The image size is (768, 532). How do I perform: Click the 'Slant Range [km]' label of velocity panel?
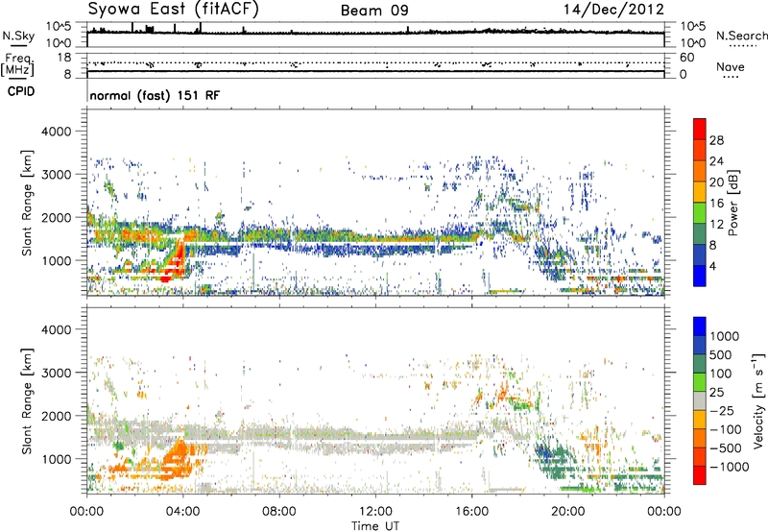point(27,401)
